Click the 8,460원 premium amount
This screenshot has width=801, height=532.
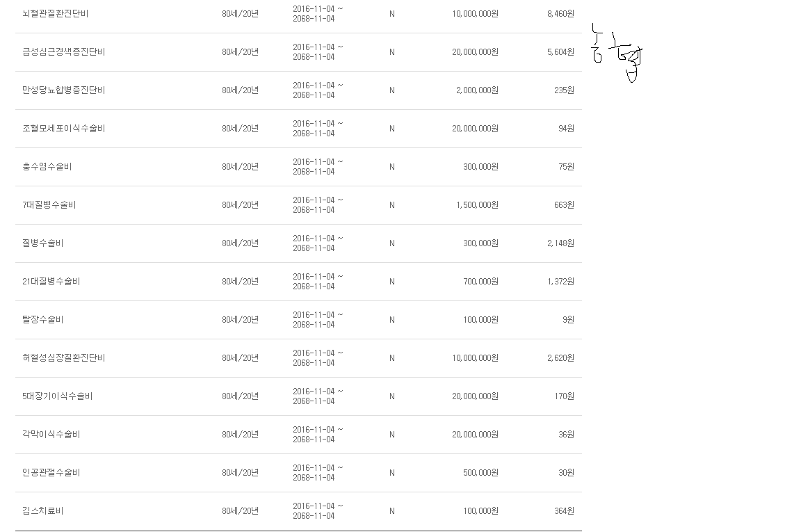(560, 14)
